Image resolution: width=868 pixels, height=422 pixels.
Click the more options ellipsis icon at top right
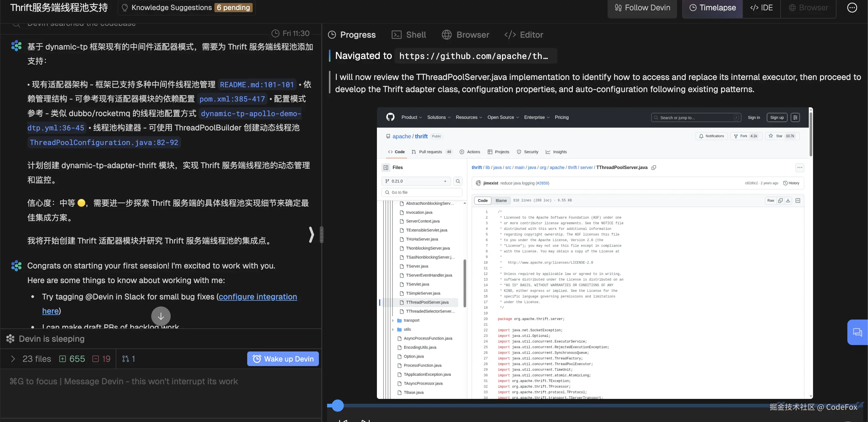click(852, 7)
